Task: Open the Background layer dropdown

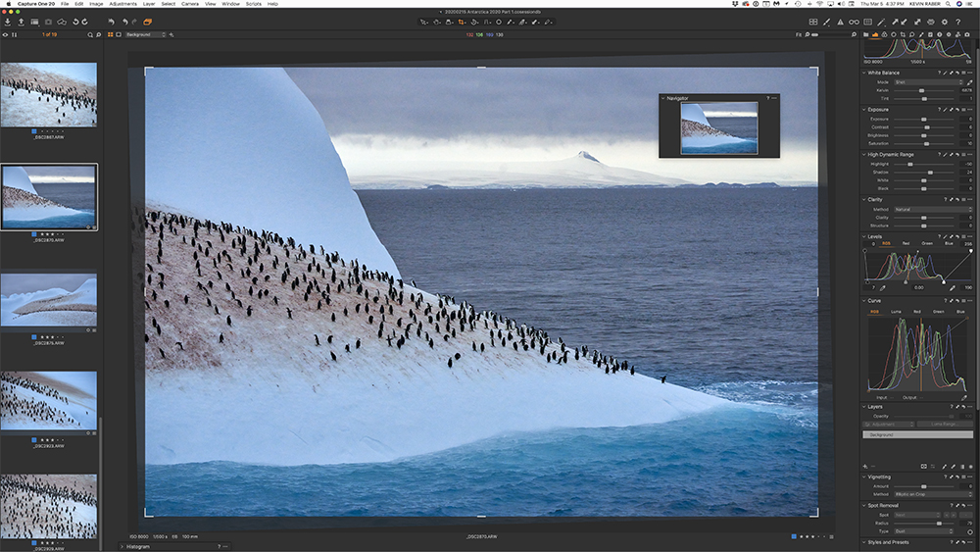Action: (144, 34)
